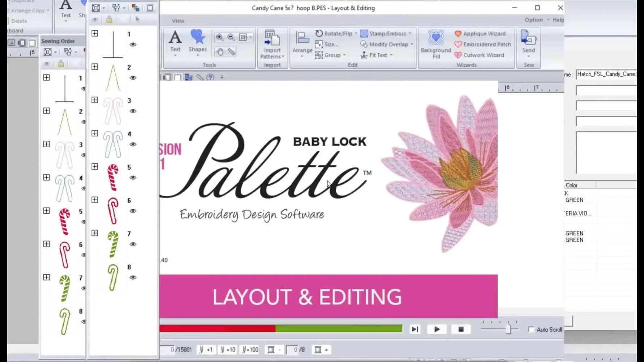Click the pointer icon in sewing order panel toolbar
644x362 pixels.
point(137,20)
